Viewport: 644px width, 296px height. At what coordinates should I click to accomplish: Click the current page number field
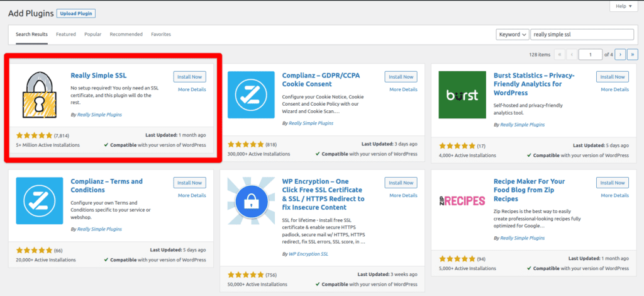pyautogui.click(x=590, y=55)
